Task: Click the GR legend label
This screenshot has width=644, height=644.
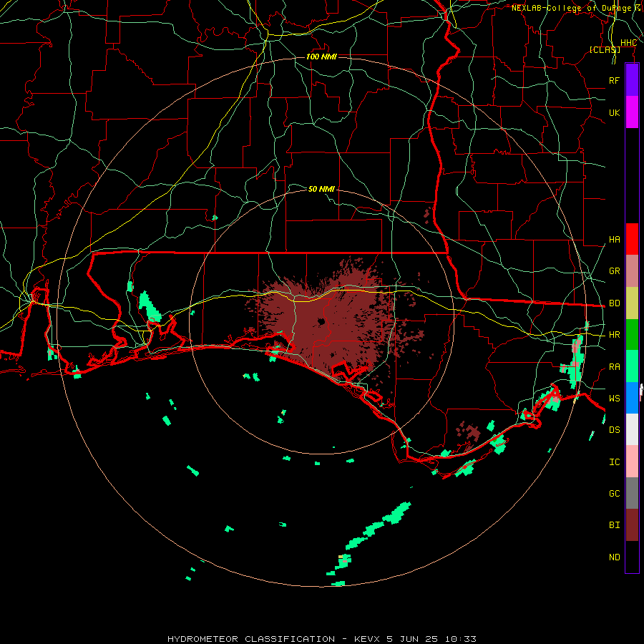Action: pos(614,271)
